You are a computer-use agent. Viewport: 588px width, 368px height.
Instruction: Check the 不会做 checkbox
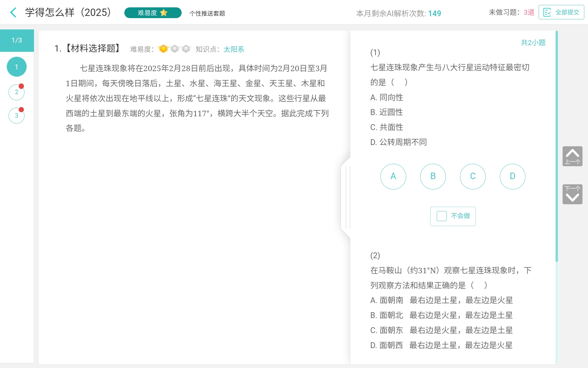[x=442, y=216]
